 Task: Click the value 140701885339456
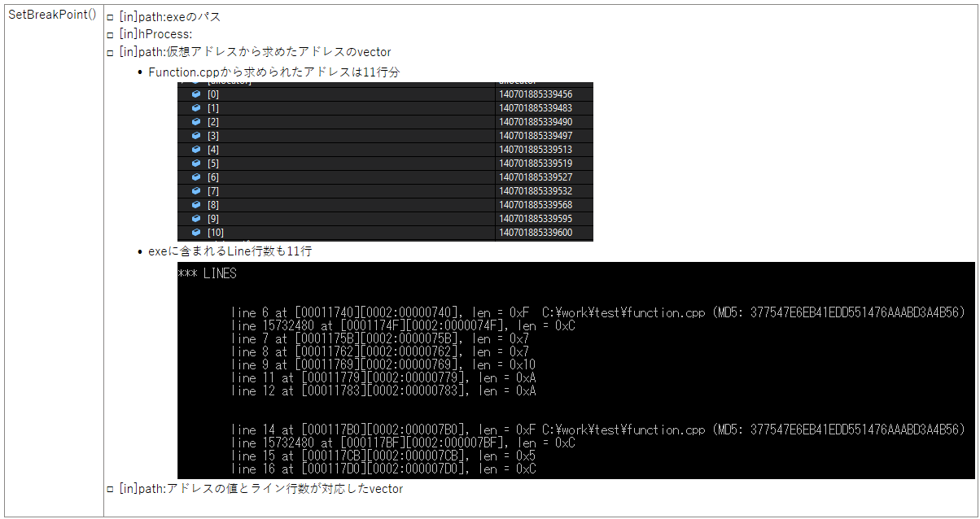tap(534, 94)
